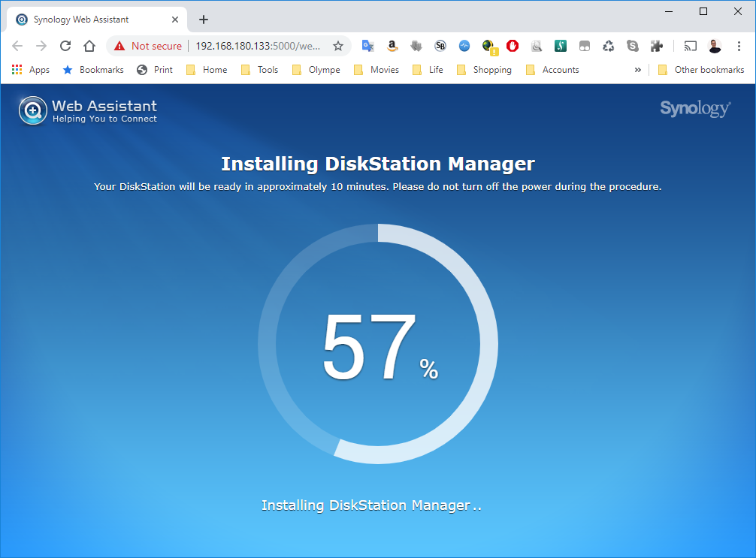
Task: Open the blue pulse monitor extension
Action: (464, 46)
